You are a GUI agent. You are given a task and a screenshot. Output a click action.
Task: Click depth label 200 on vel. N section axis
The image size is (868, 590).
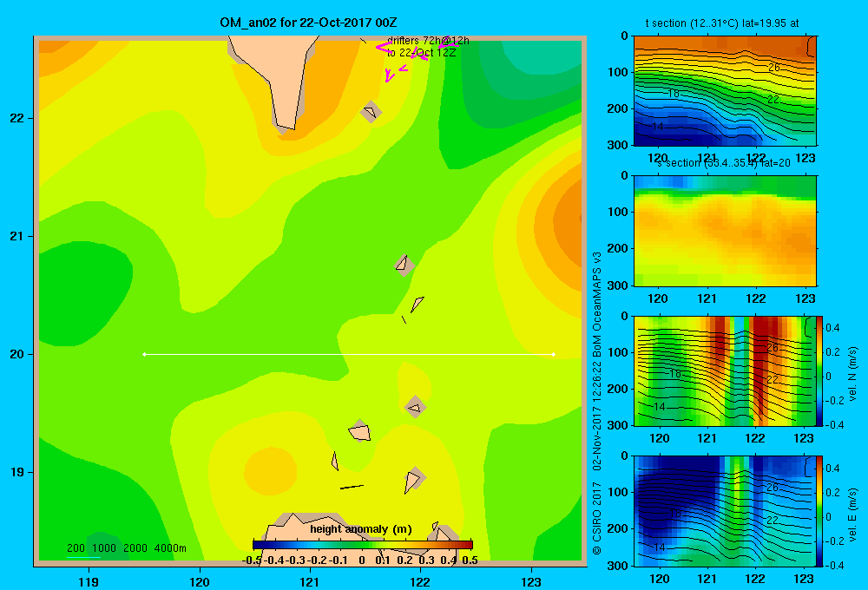point(617,389)
